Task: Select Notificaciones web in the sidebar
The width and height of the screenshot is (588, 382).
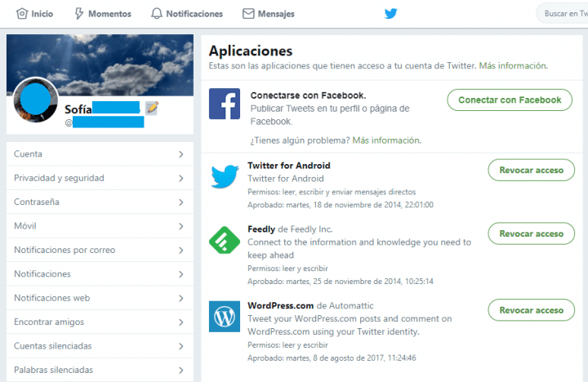Action: [x=100, y=298]
